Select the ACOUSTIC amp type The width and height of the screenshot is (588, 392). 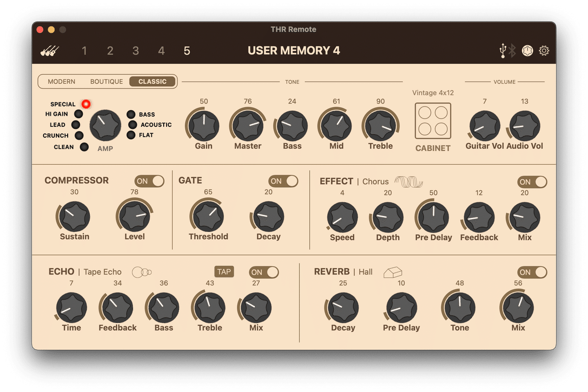tap(132, 124)
